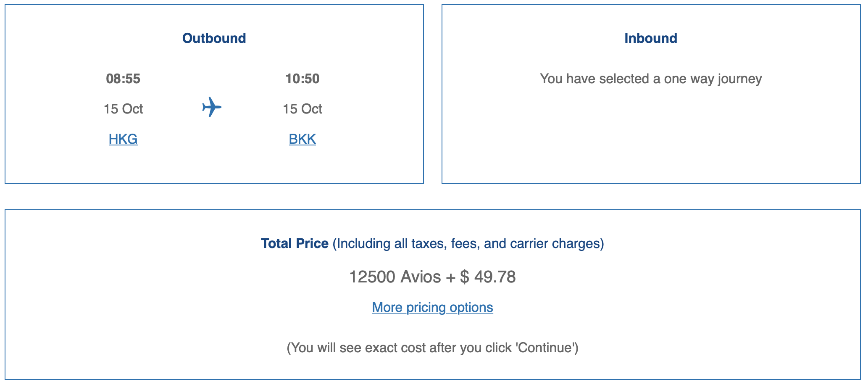This screenshot has width=868, height=385.
Task: Expand More pricing options
Action: pos(432,307)
